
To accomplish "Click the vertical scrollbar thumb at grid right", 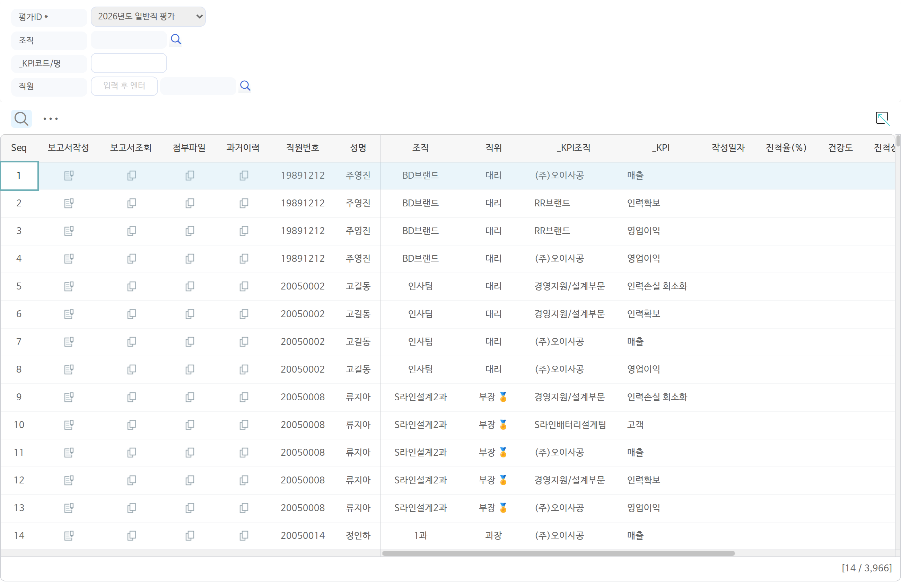I will coord(898,141).
